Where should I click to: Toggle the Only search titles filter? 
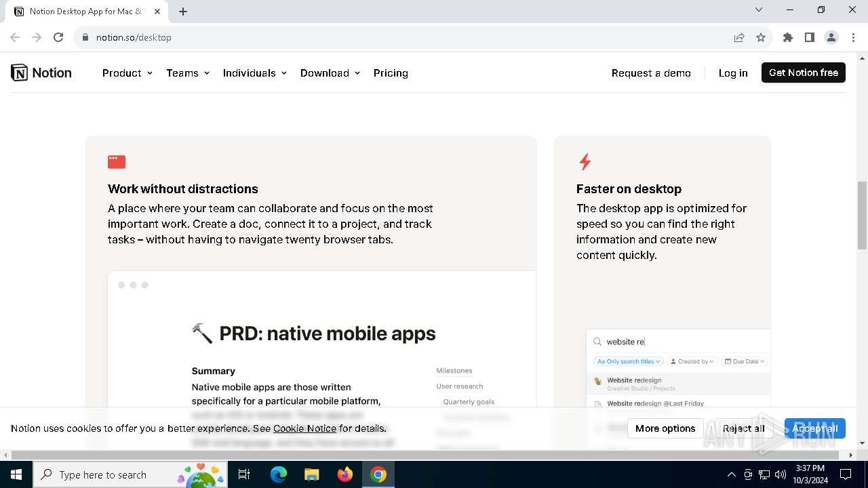click(629, 361)
